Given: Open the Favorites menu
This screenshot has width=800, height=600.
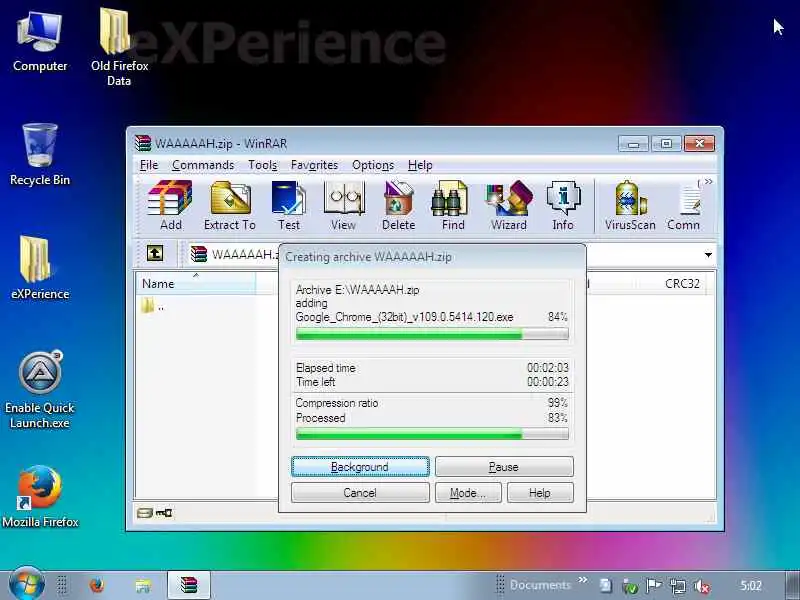Looking at the screenshot, I should (314, 165).
